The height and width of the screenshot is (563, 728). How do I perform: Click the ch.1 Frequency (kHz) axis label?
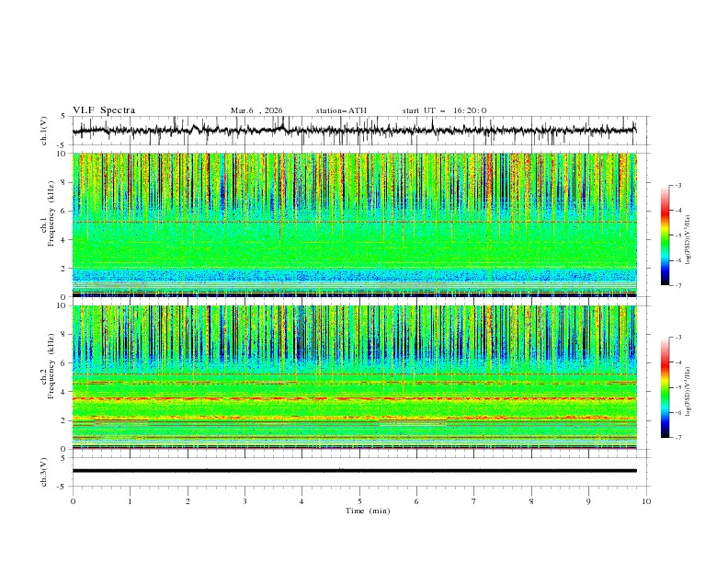51,212
